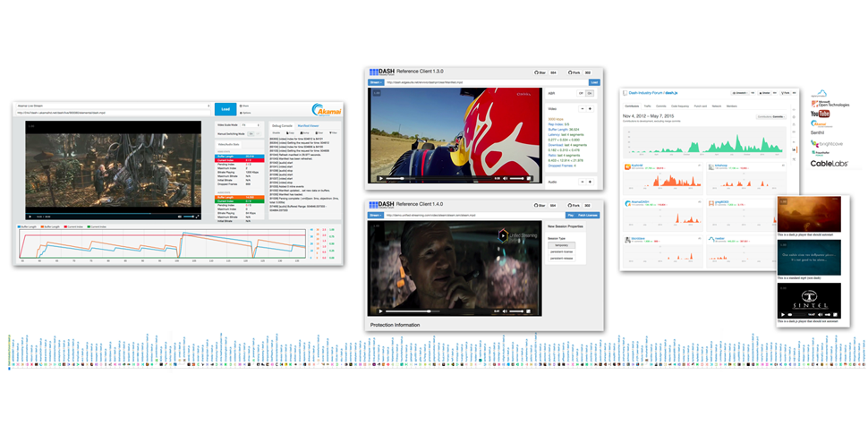The image size is (868, 434).
Task: Toggle Manual Switching Mode On
Action: (x=251, y=133)
